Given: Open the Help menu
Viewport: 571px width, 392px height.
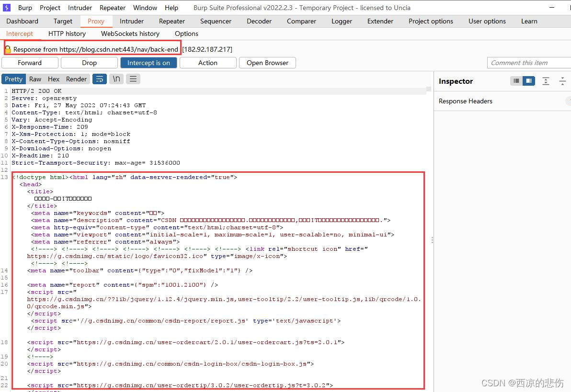Looking at the screenshot, I should coord(171,8).
